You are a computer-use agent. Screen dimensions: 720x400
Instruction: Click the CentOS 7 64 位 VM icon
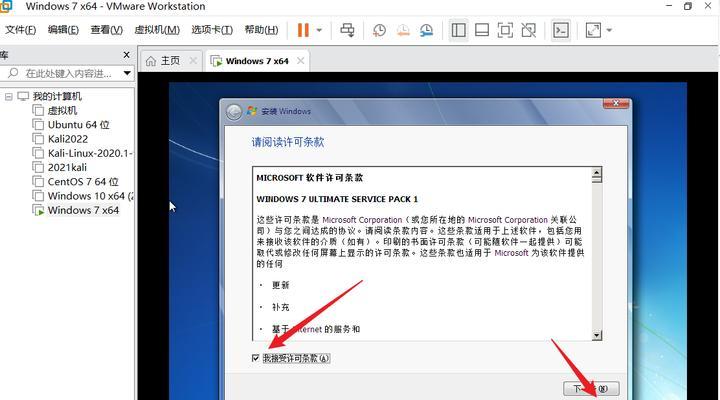(38, 182)
